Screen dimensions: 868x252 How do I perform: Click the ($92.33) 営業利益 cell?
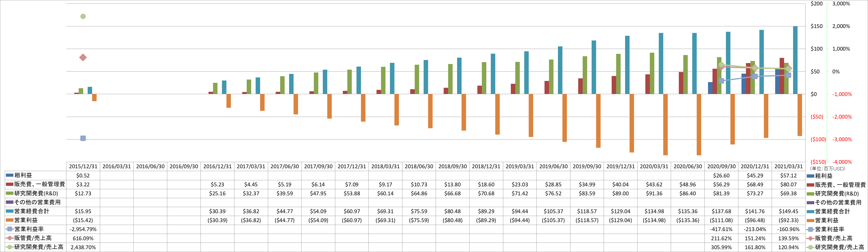pyautogui.click(x=788, y=220)
